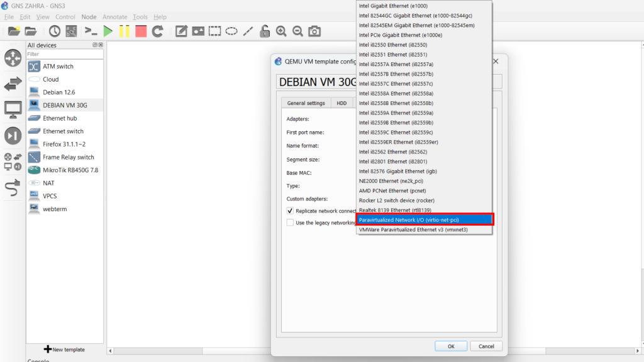Click the New template button
This screenshot has width=644, height=362.
64,349
